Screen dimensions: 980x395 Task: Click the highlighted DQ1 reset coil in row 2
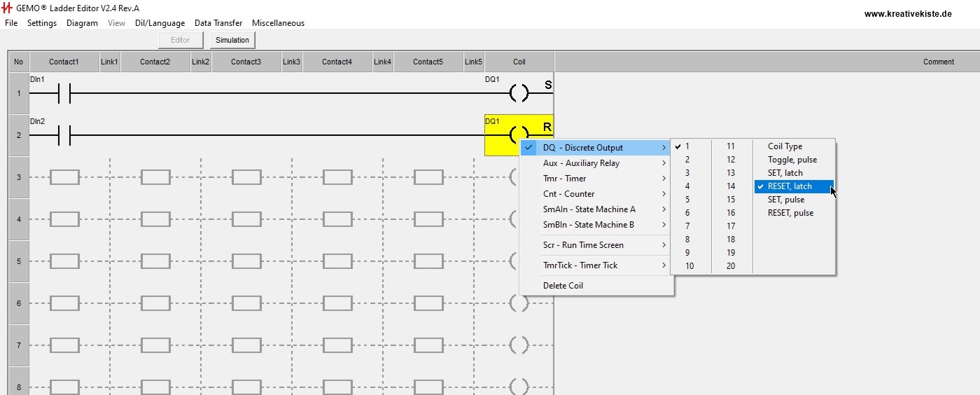point(519,134)
